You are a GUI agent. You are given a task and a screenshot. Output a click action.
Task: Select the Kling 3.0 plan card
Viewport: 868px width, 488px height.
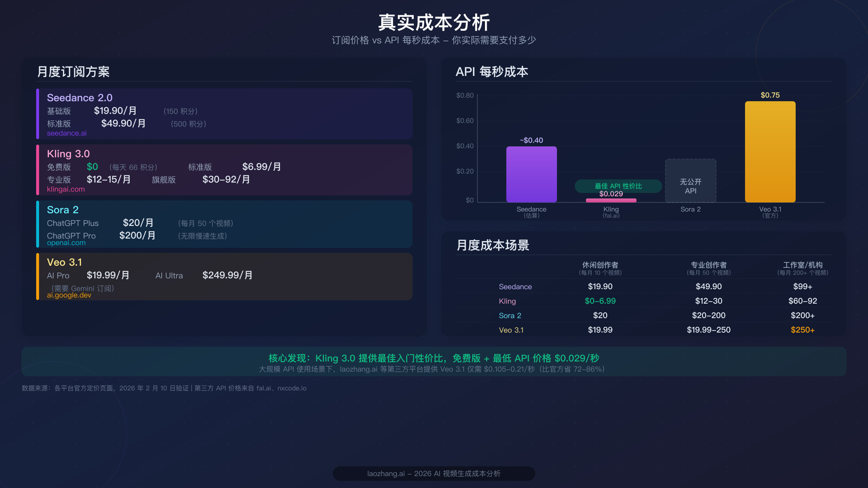tap(224, 170)
